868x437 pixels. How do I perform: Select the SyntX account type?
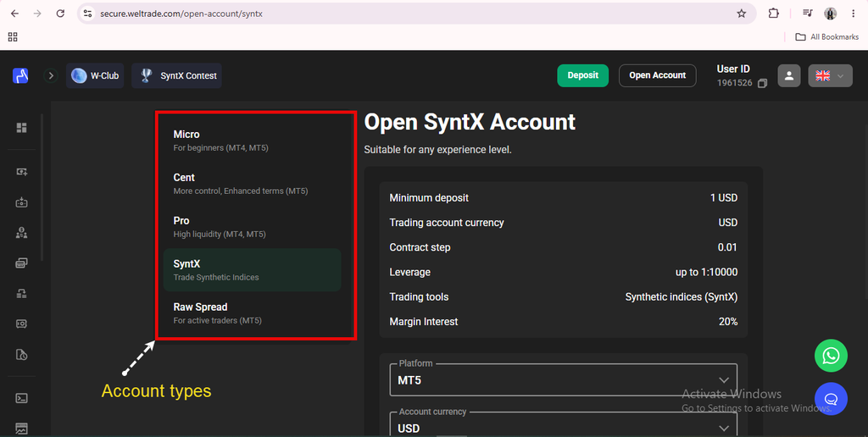pyautogui.click(x=252, y=270)
